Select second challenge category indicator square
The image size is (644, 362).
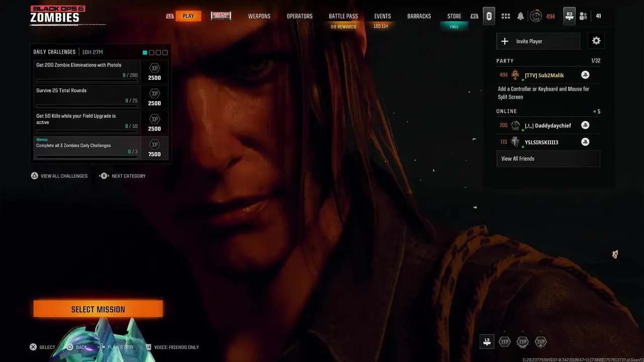[x=151, y=52]
